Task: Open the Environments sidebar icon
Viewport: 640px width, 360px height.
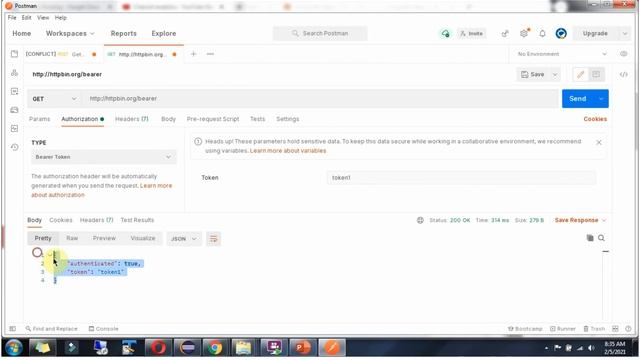Action: pos(14,91)
